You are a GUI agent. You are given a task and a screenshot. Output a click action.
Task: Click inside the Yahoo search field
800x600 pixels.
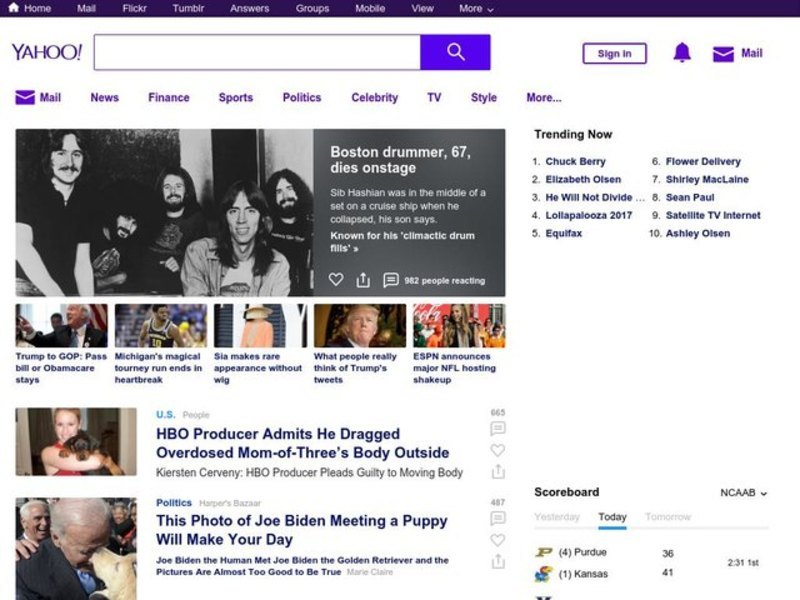[257, 52]
